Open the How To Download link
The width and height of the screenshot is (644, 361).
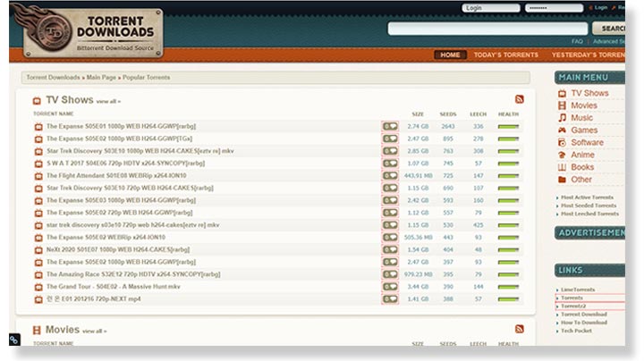[584, 323]
